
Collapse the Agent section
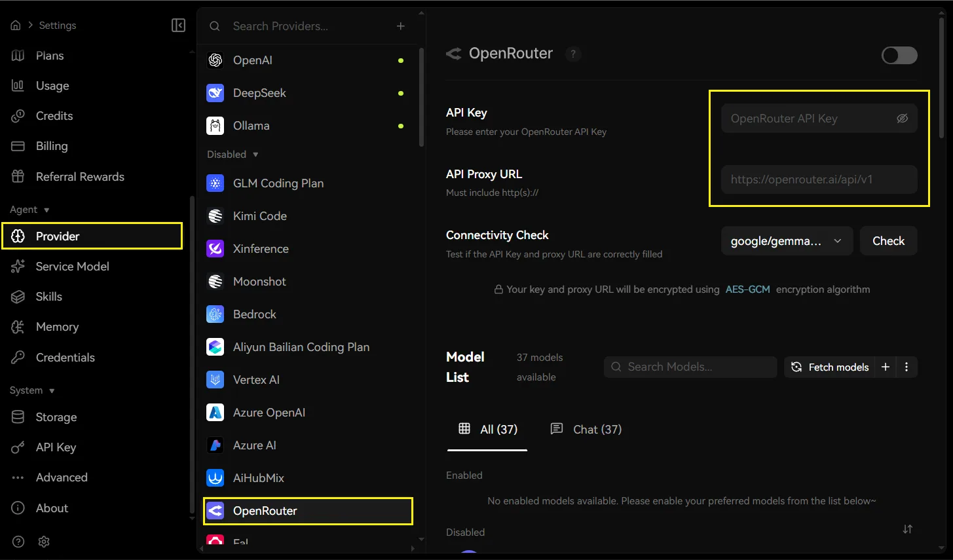[29, 210]
